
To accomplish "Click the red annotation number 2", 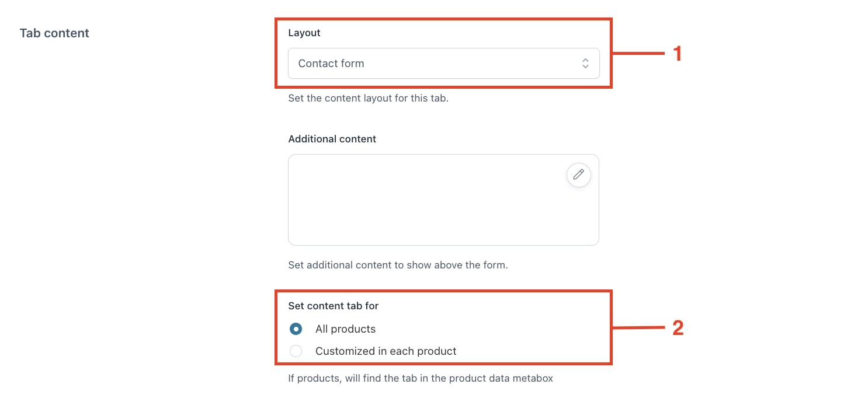I will (678, 328).
